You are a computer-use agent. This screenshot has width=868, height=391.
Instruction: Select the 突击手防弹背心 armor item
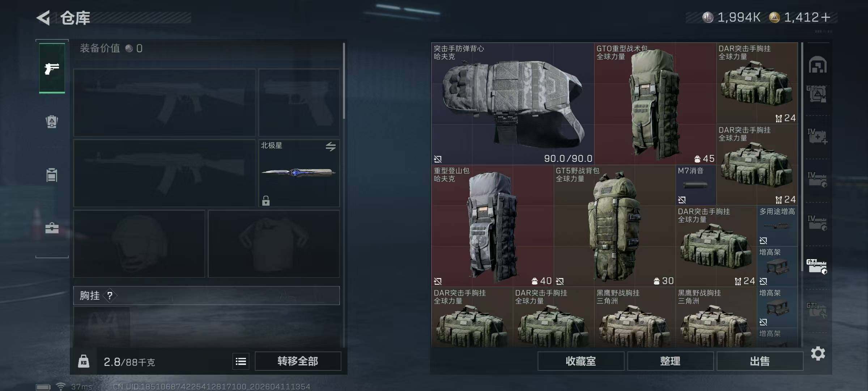pos(513,104)
